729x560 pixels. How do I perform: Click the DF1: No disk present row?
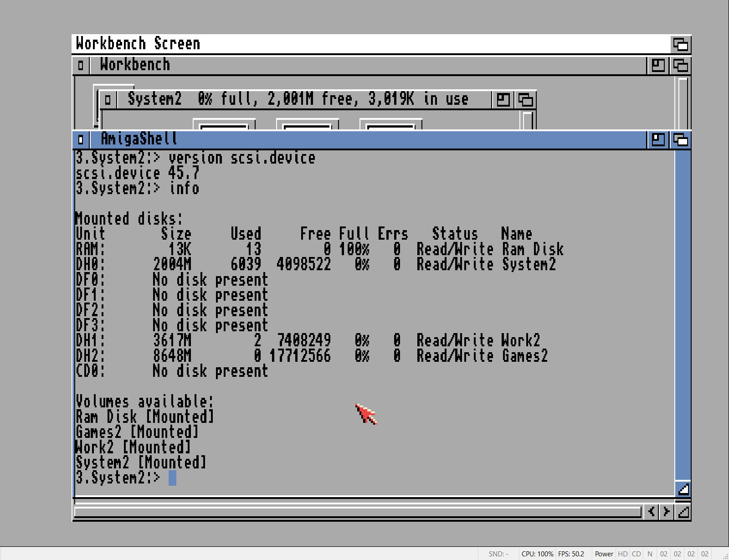tap(172, 295)
